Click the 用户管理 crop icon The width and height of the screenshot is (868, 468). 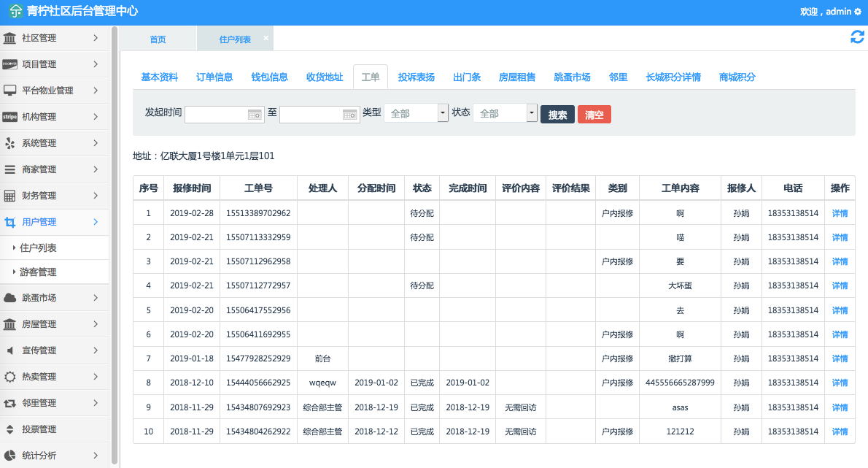pos(9,222)
